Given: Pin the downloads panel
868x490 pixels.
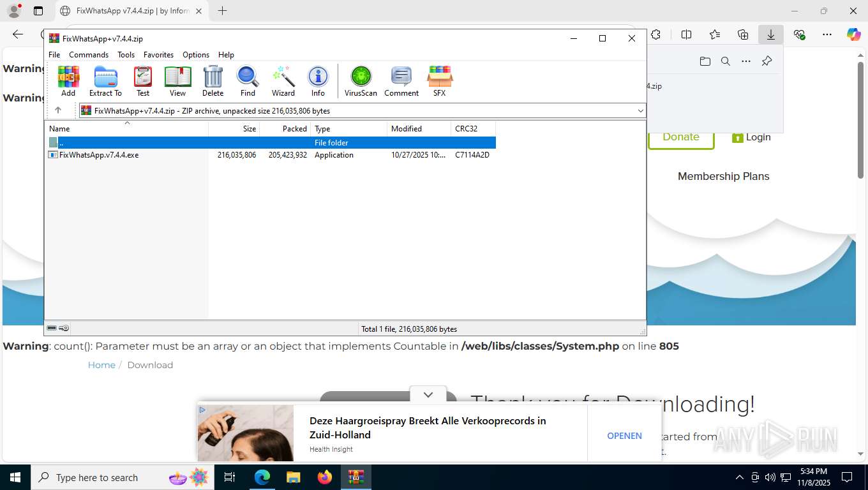Looking at the screenshot, I should coord(767,61).
